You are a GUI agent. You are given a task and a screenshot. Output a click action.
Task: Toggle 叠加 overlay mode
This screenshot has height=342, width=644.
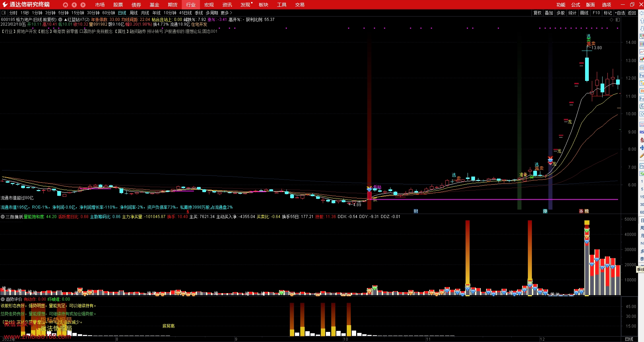click(x=549, y=13)
